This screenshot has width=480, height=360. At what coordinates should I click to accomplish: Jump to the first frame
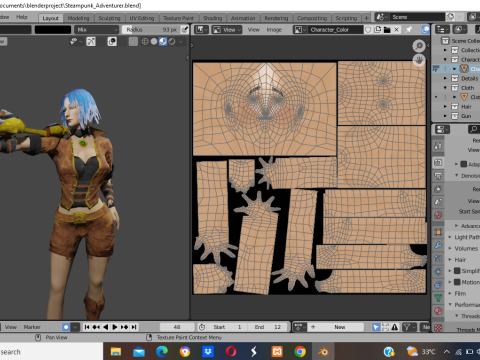coord(87,327)
